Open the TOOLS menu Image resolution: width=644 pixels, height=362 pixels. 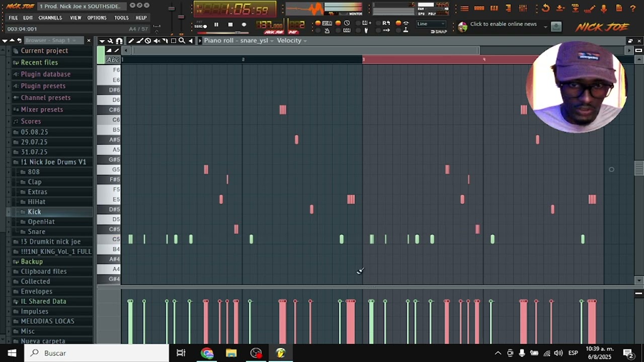click(x=121, y=18)
